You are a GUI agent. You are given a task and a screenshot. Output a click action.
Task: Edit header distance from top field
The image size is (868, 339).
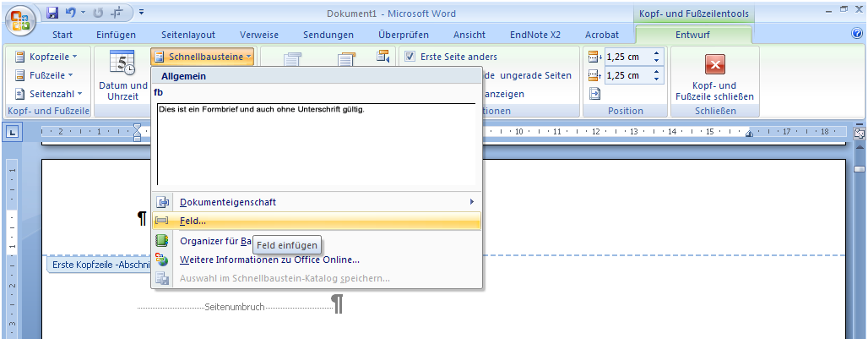tap(628, 57)
